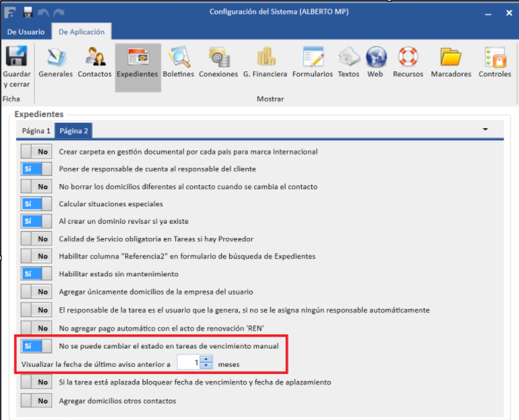Disable 'Habilitar estado sin mantenimiento' switch
The image size is (519, 420).
[36, 274]
